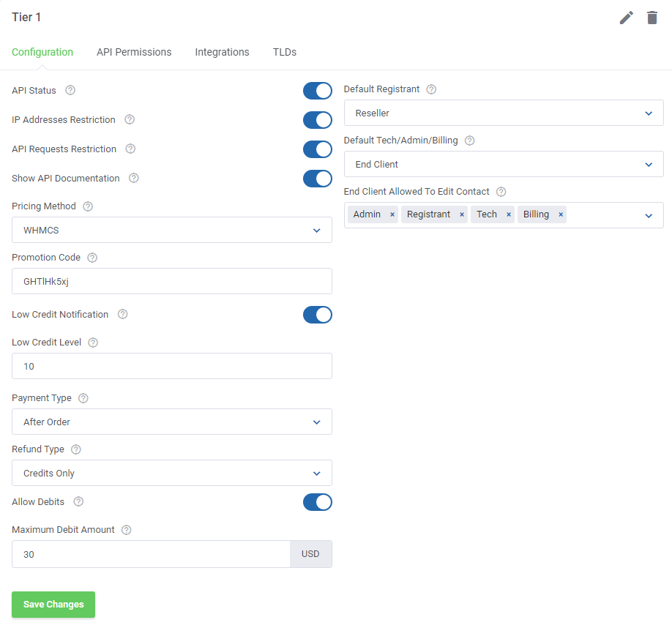Screen dimensions: 672x628
Task: Open help icon beside Default Registrant
Action: click(431, 89)
